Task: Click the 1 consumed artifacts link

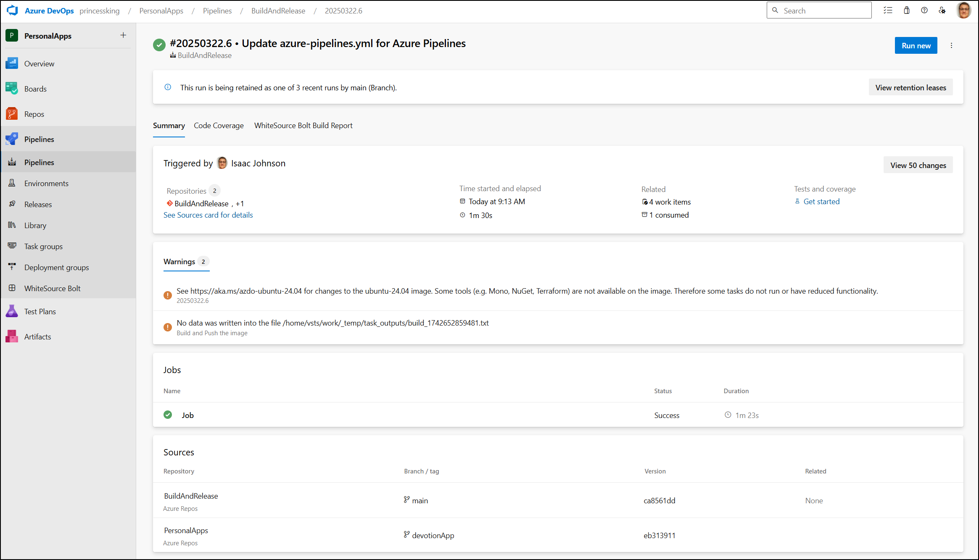Action: coord(669,215)
